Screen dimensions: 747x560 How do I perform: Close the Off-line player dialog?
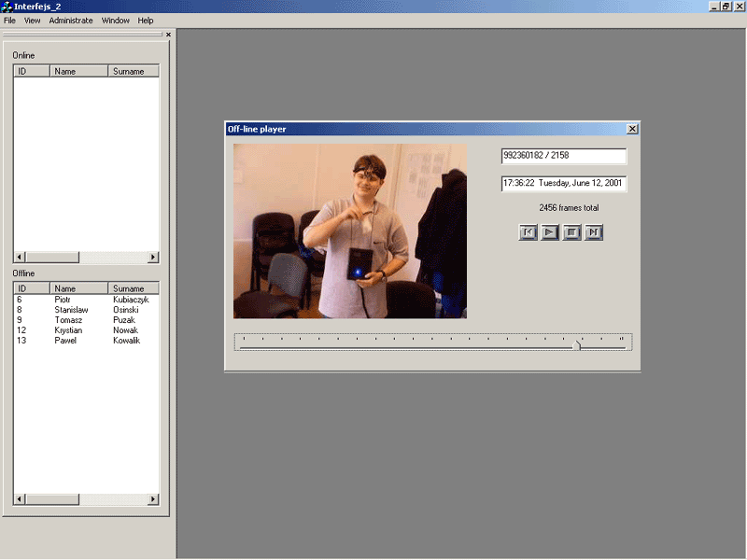point(632,129)
